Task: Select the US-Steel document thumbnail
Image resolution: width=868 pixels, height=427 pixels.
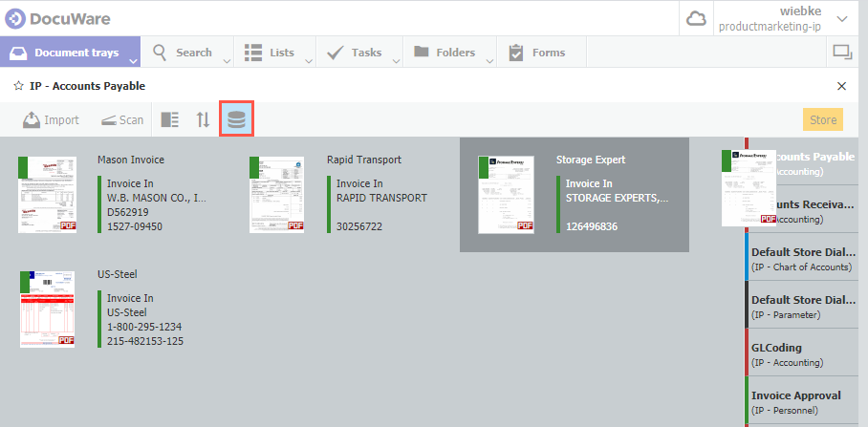Action: (x=47, y=308)
